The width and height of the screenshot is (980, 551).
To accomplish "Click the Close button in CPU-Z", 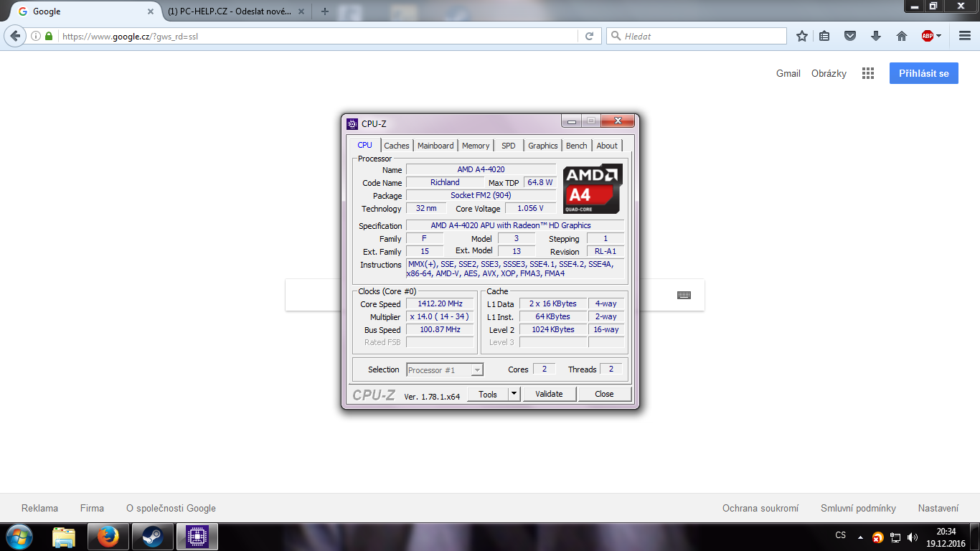I will [x=604, y=394].
